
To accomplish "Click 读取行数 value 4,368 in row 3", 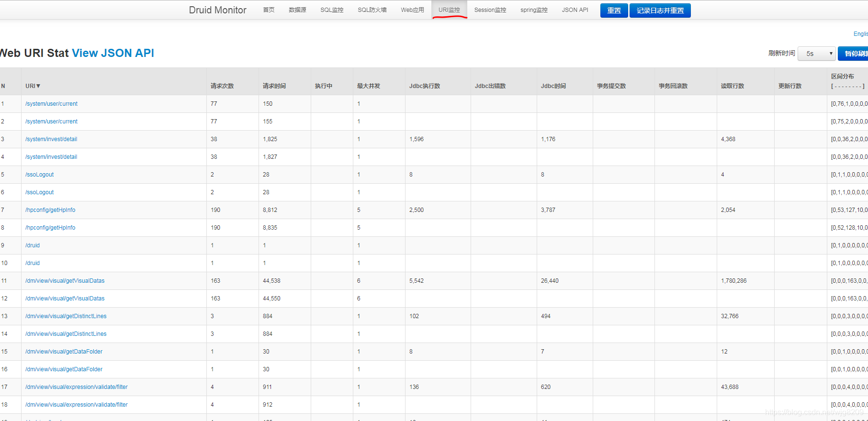I will (x=728, y=139).
